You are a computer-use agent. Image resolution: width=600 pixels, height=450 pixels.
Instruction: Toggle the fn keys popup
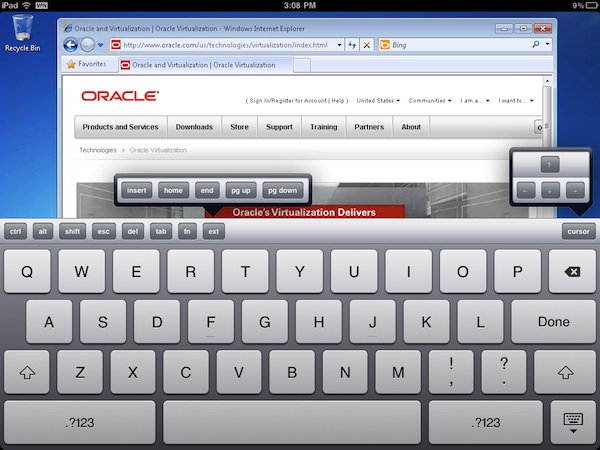pyautogui.click(x=187, y=231)
